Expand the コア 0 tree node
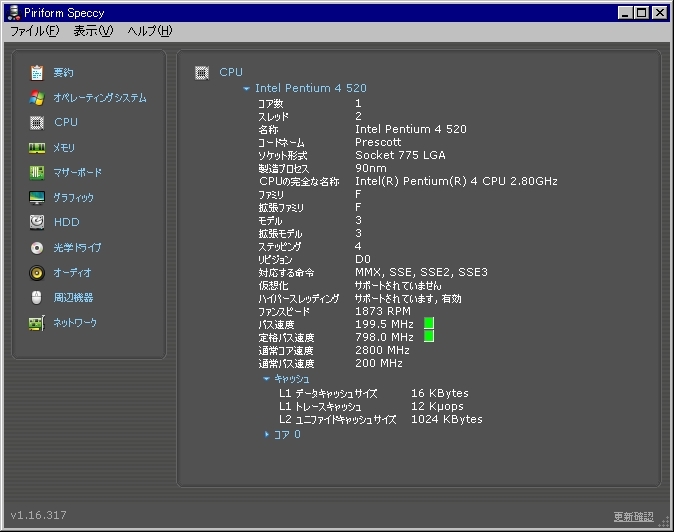This screenshot has height=532, width=674. [x=267, y=435]
